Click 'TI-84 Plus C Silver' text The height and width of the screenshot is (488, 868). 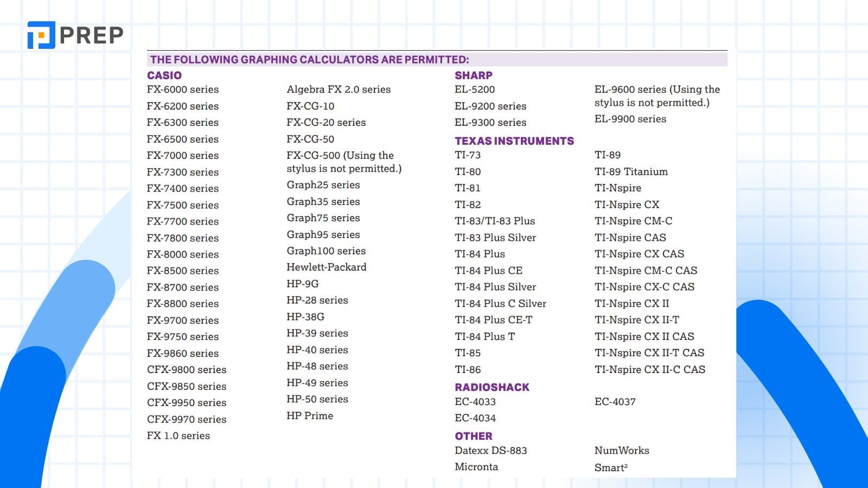[x=501, y=304]
